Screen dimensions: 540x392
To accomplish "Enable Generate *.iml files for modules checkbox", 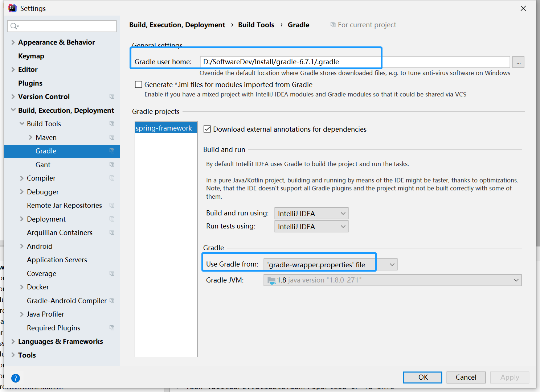I will point(139,84).
